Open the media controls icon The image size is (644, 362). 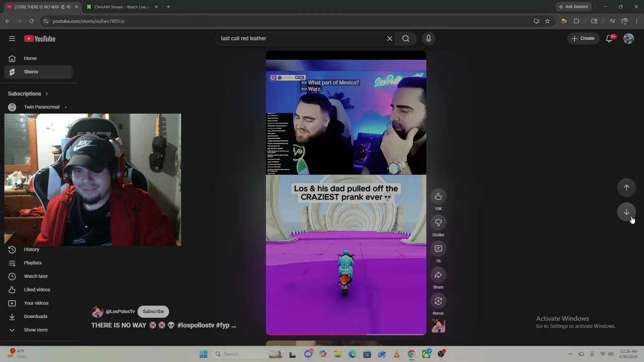tap(612, 21)
